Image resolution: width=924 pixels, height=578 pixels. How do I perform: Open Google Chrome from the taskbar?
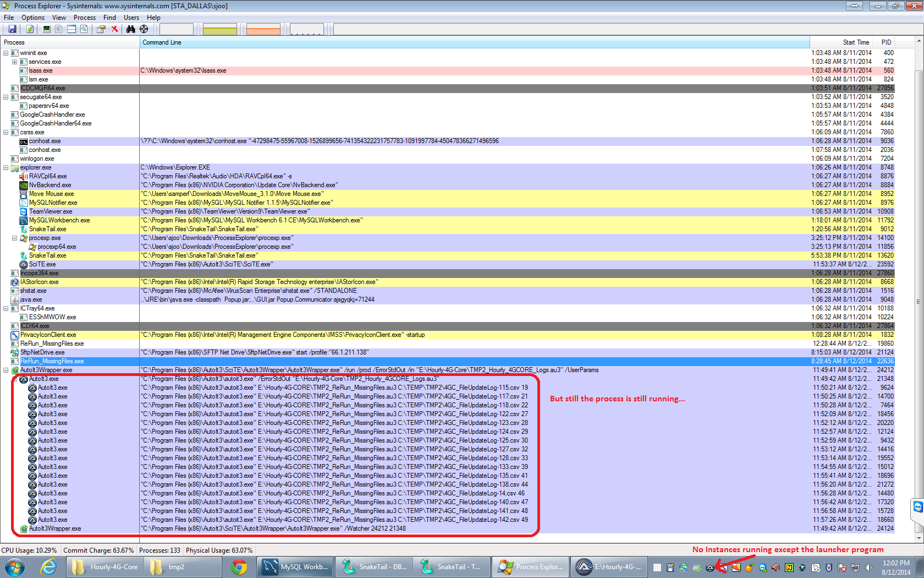239,567
